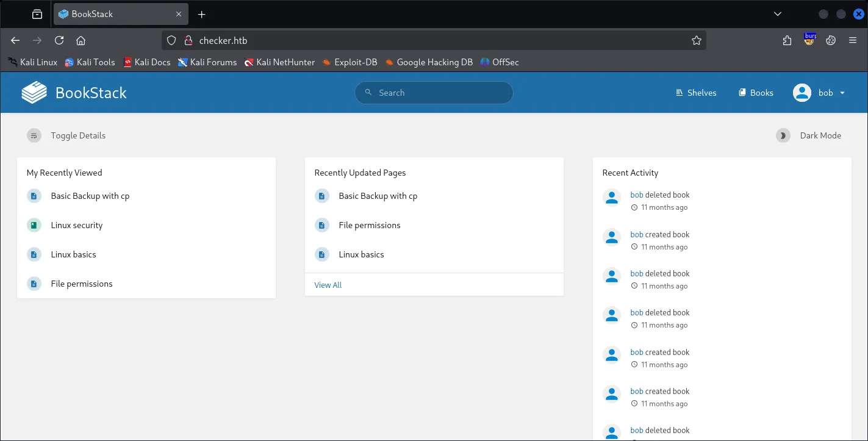The width and height of the screenshot is (868, 441).
Task: Go back using browser back arrow
Action: 16,40
